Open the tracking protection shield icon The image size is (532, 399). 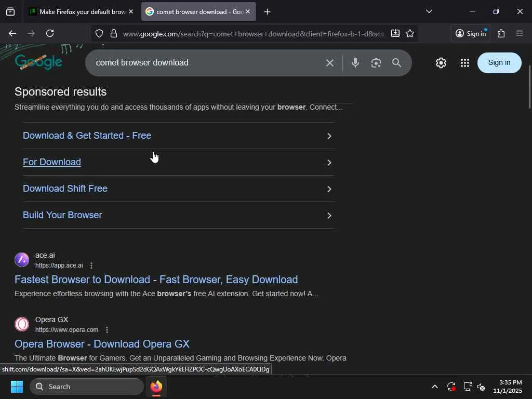pyautogui.click(x=99, y=33)
